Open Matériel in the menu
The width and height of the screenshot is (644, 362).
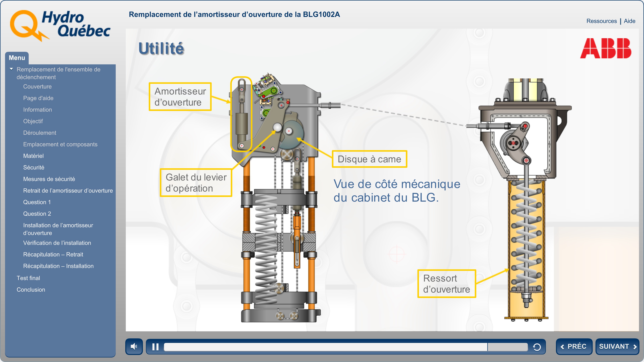[x=33, y=156]
